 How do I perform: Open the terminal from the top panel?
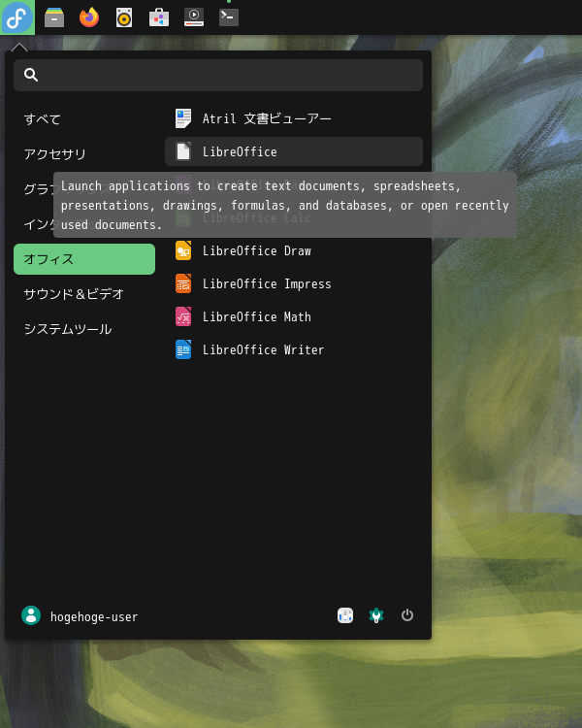(229, 17)
